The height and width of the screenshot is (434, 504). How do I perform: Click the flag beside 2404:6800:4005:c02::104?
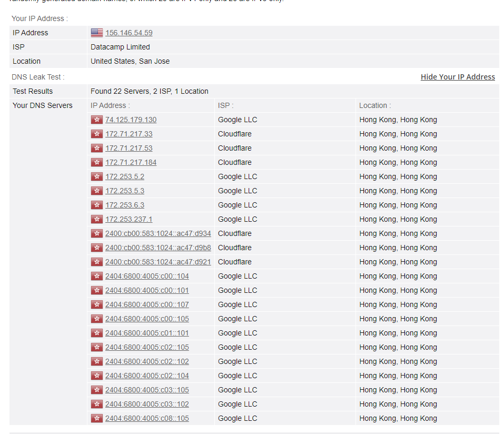[97, 376]
